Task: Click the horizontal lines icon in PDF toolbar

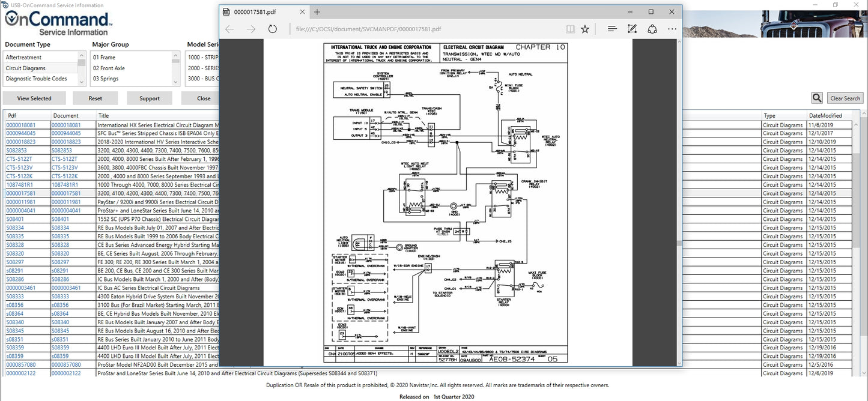Action: point(611,28)
